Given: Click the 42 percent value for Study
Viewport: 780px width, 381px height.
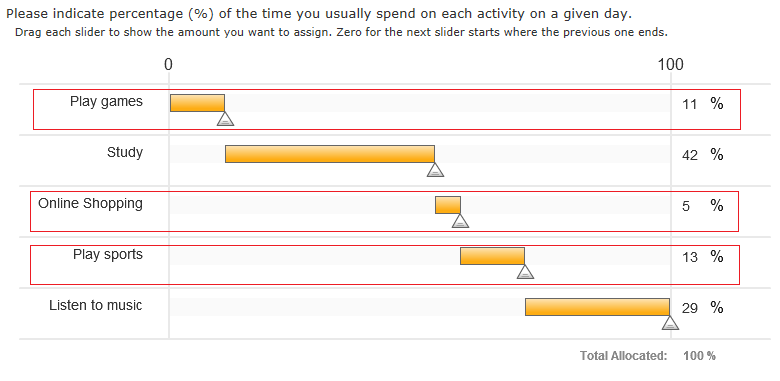Looking at the screenshot, I should (689, 156).
